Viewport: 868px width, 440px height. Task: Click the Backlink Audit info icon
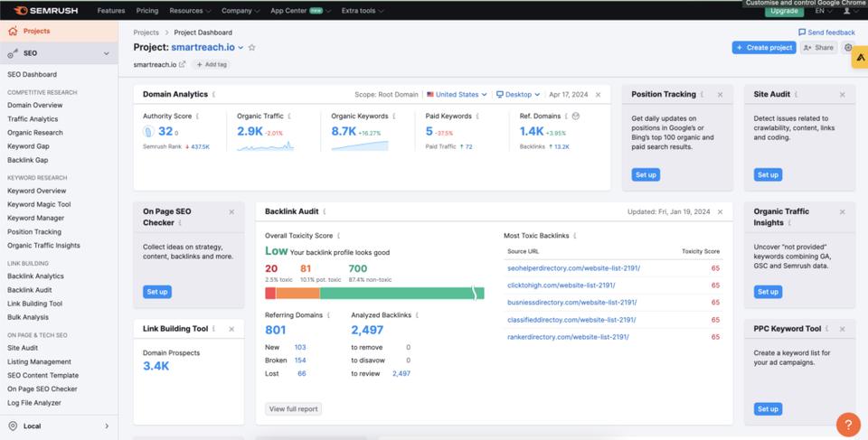(325, 211)
